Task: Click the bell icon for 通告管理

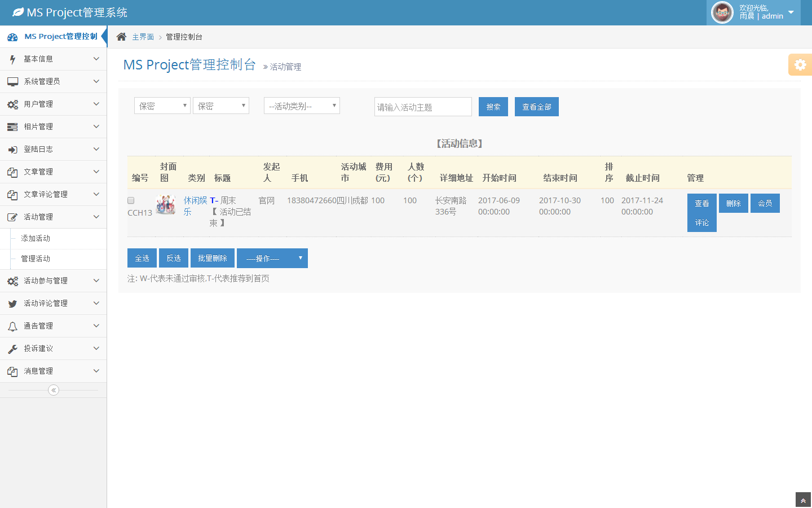Action: (x=12, y=326)
